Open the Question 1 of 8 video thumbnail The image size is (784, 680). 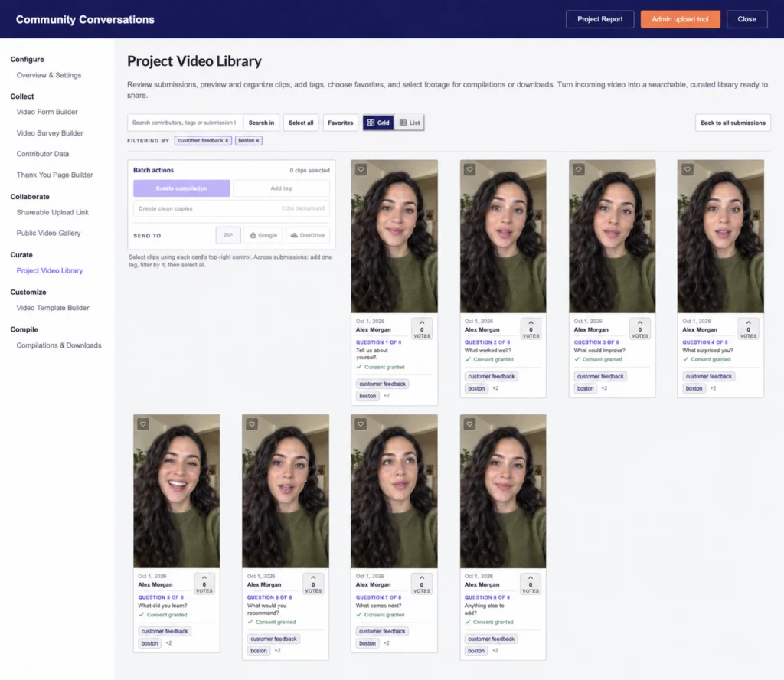pos(394,237)
